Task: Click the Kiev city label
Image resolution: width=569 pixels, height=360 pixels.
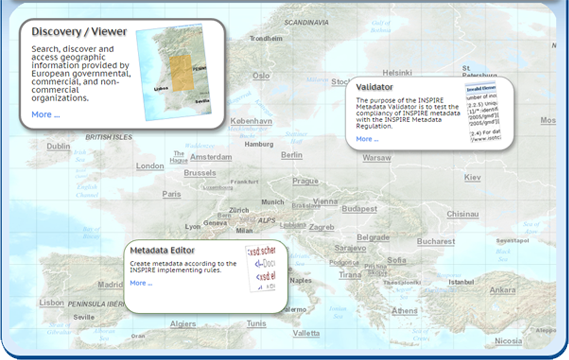Action: point(472,177)
